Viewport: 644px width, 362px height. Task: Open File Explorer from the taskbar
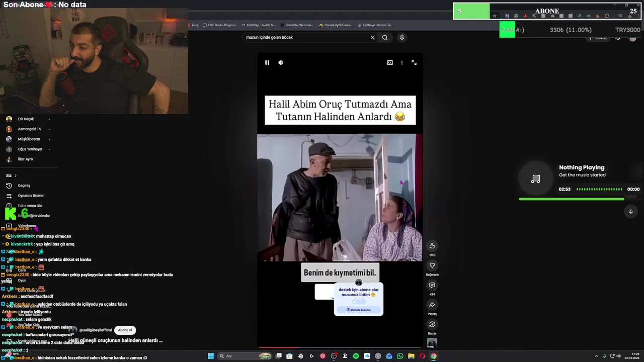[x=411, y=356]
